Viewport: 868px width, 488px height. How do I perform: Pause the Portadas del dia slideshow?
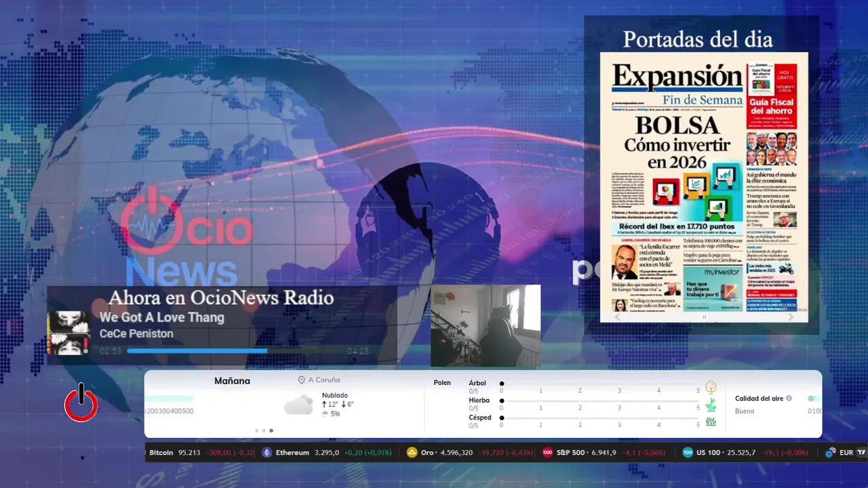[x=704, y=317]
